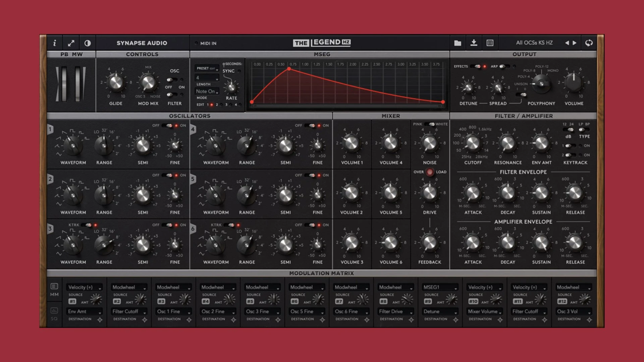Open the Osc 3 Vol destination dropdown
This screenshot has width=644, height=362.
tap(573, 311)
